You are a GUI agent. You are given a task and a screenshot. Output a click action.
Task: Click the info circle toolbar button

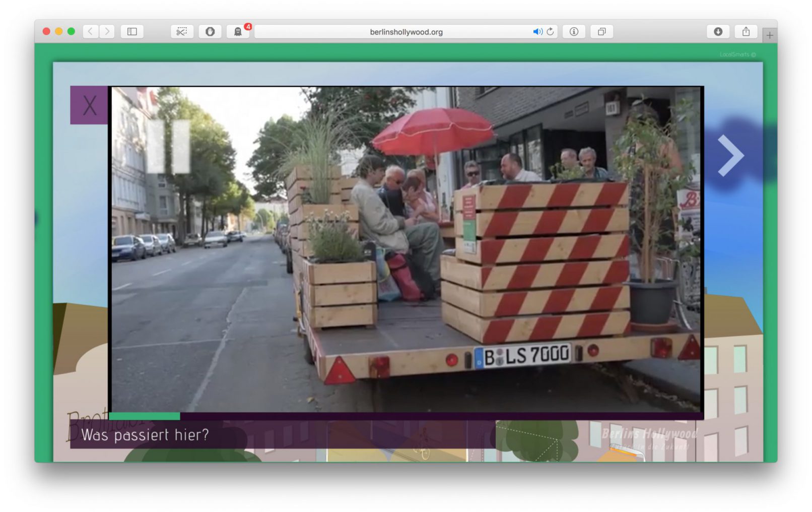pos(574,32)
